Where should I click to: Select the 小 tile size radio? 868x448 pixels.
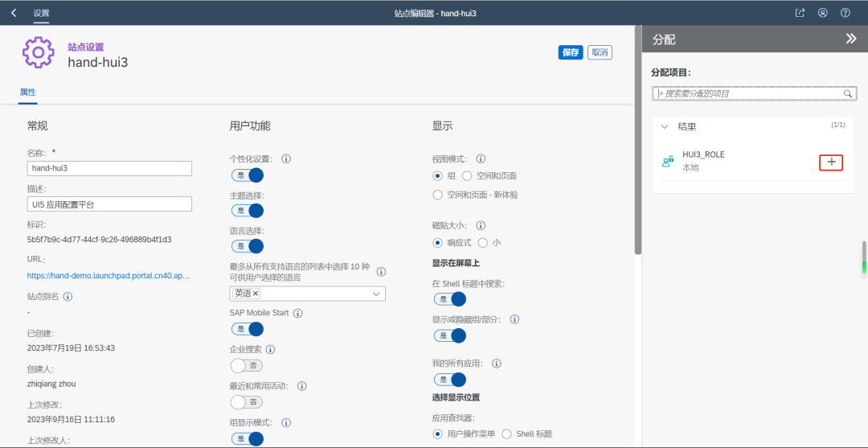(483, 243)
